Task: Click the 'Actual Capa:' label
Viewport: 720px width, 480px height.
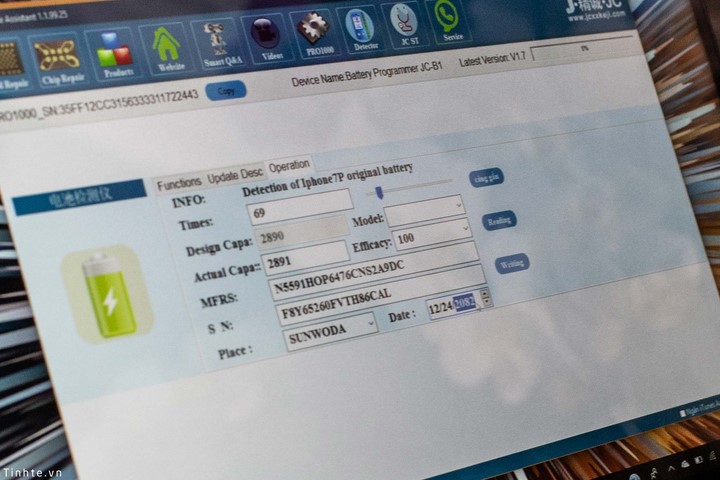Action: click(x=227, y=274)
